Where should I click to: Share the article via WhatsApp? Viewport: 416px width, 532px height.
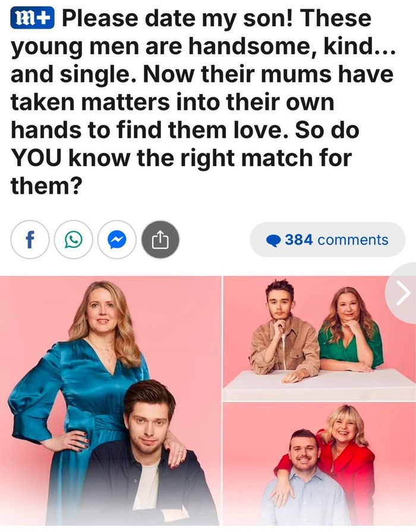pos(73,240)
